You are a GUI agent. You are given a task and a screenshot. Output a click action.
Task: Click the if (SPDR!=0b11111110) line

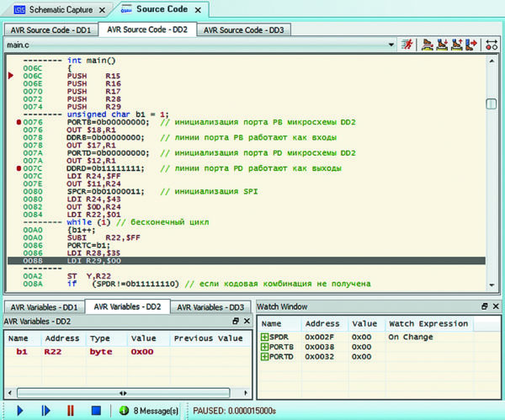point(219,284)
